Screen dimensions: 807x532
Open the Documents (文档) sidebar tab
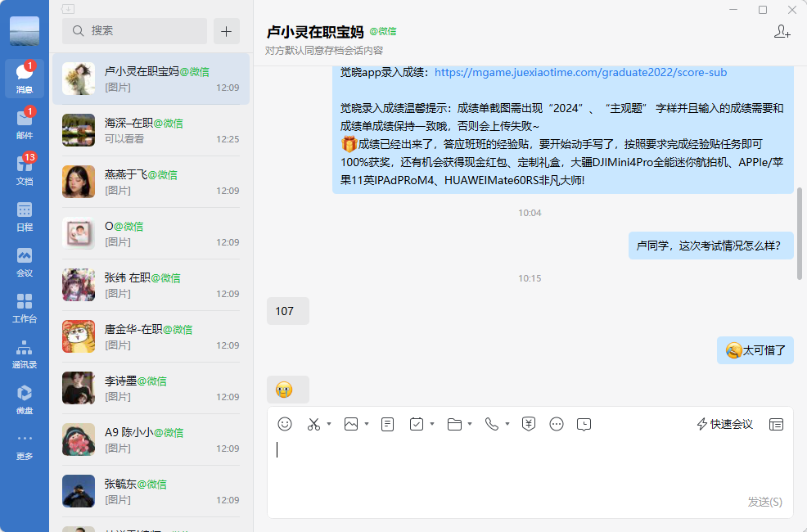click(x=25, y=169)
